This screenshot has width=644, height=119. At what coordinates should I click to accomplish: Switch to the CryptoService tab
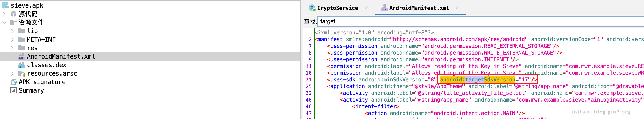pos(337,8)
